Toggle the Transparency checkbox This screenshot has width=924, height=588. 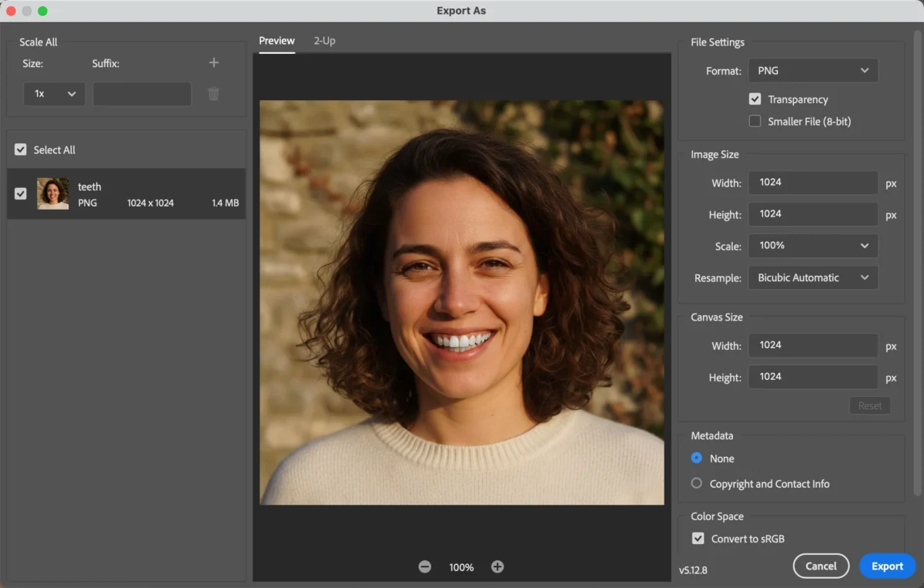pos(755,99)
